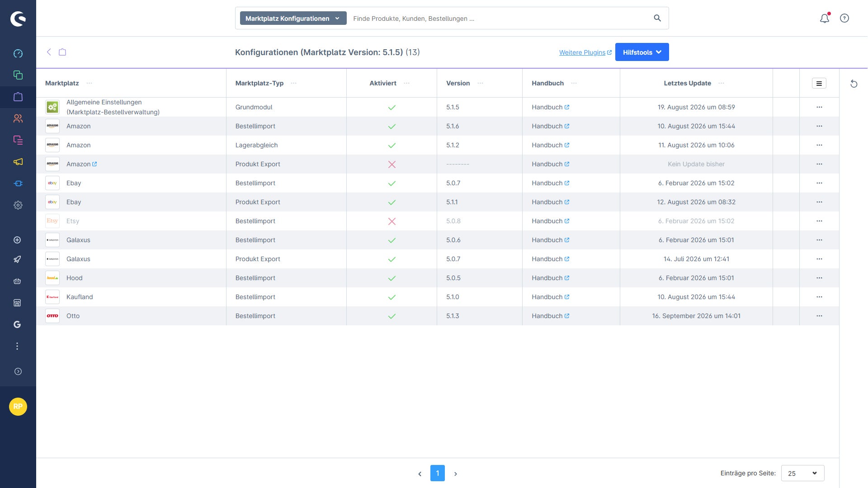The width and height of the screenshot is (868, 488).
Task: Toggle activated checkmark for Kaufland
Action: [392, 297]
